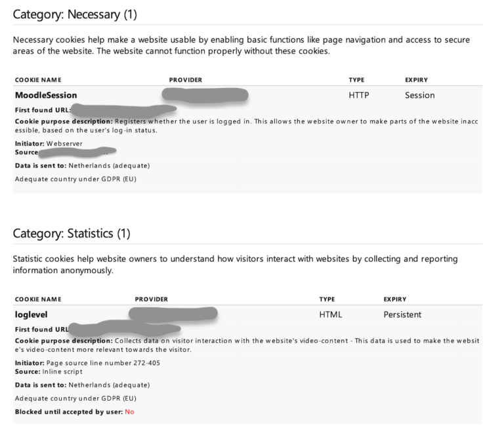Screen dimensions: 504x438
Task: Click the redacted Source value of MoodleSession
Action: pos(77,152)
